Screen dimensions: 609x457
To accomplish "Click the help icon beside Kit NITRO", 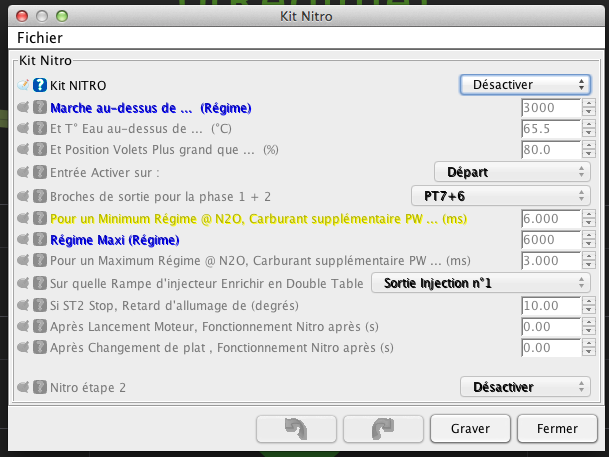I will point(40,85).
